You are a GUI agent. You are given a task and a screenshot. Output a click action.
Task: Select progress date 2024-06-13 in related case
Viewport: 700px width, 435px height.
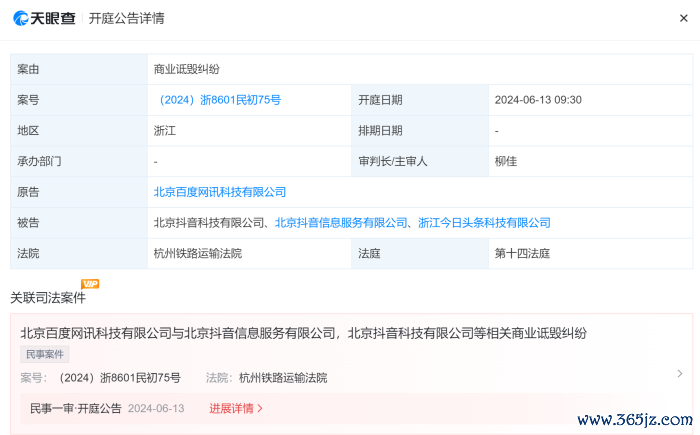[x=156, y=408]
